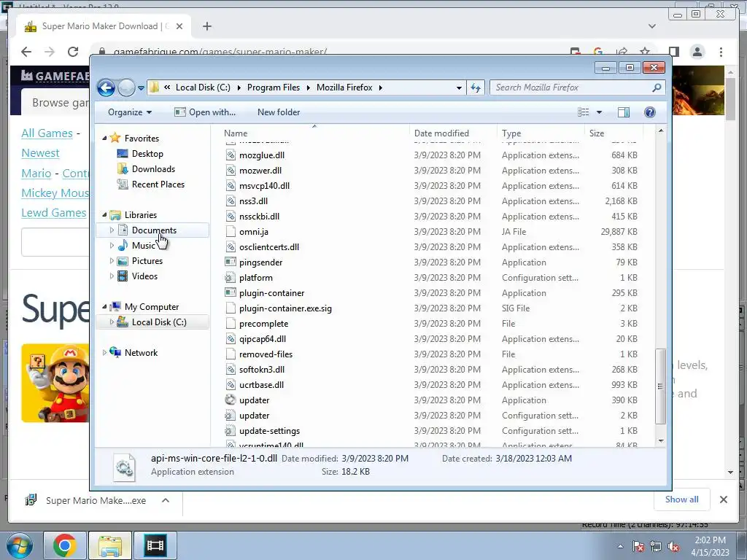Expand the Network tree node
This screenshot has width=747, height=560.
[x=105, y=353]
